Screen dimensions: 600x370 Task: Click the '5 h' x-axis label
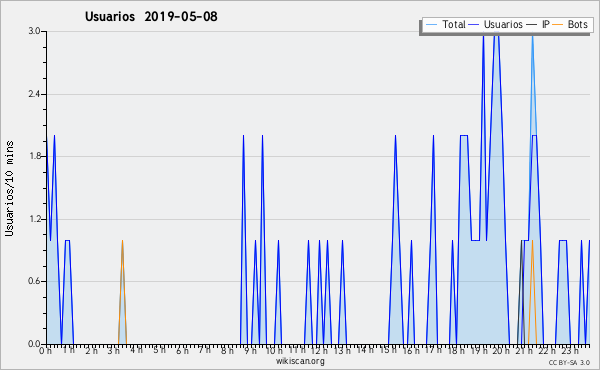click(160, 350)
